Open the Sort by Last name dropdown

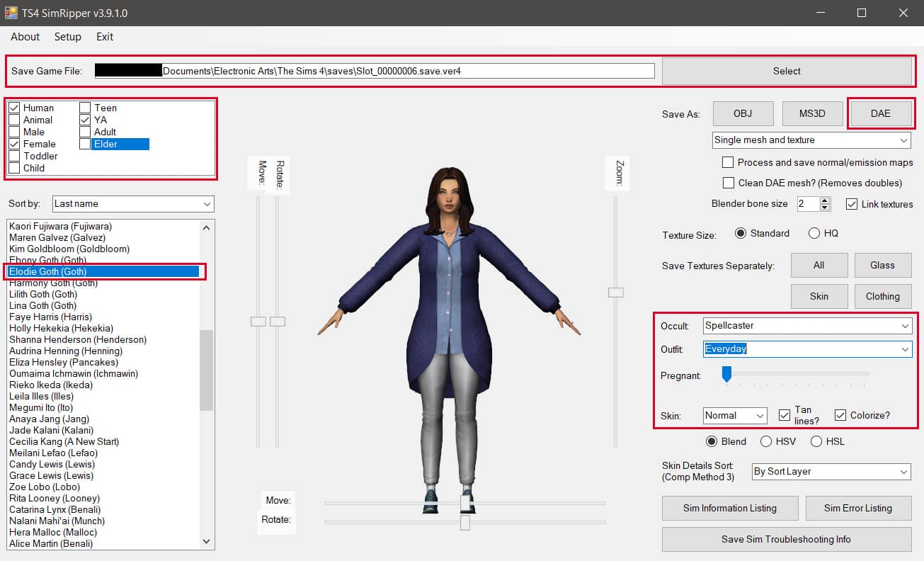point(133,203)
